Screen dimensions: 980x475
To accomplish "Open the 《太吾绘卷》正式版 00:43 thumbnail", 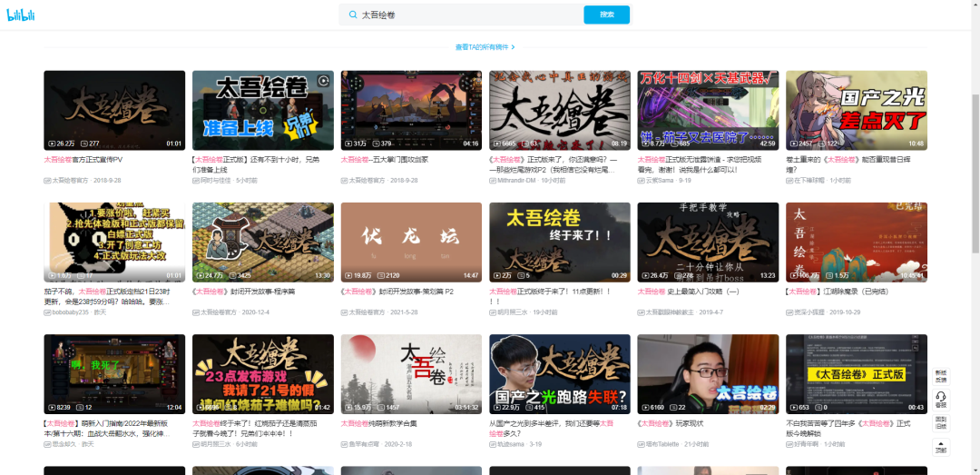I will pyautogui.click(x=857, y=374).
